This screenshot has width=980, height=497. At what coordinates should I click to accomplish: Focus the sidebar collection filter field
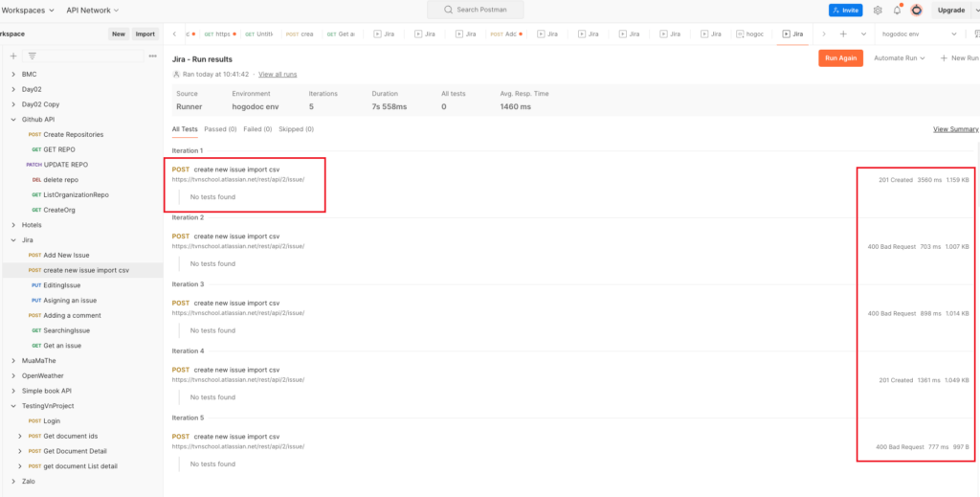pos(83,56)
